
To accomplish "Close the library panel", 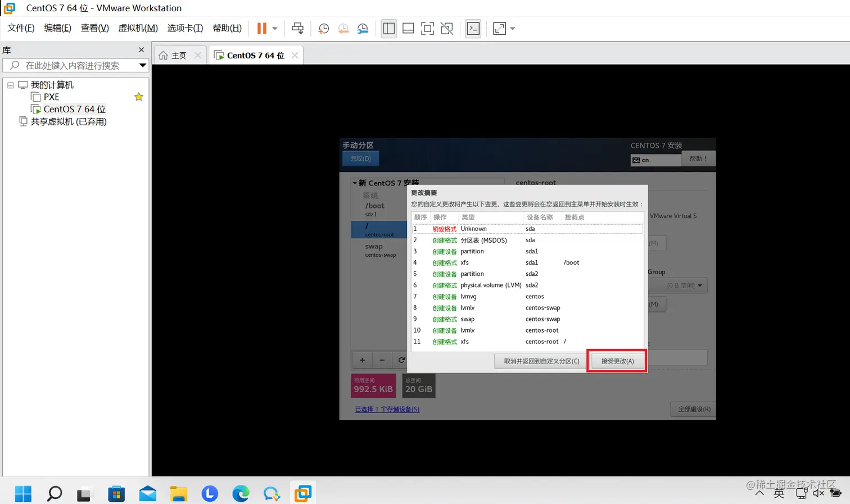I will (141, 50).
